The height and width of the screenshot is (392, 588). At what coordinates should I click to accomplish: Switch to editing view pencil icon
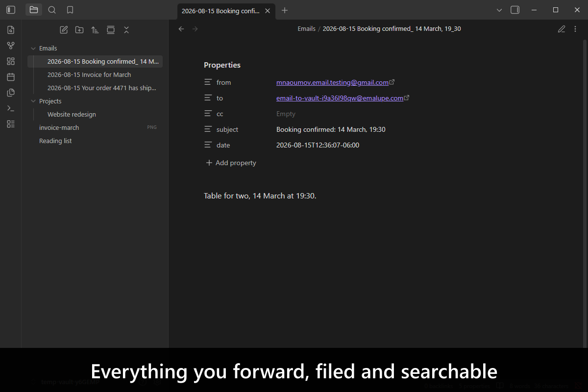[562, 29]
